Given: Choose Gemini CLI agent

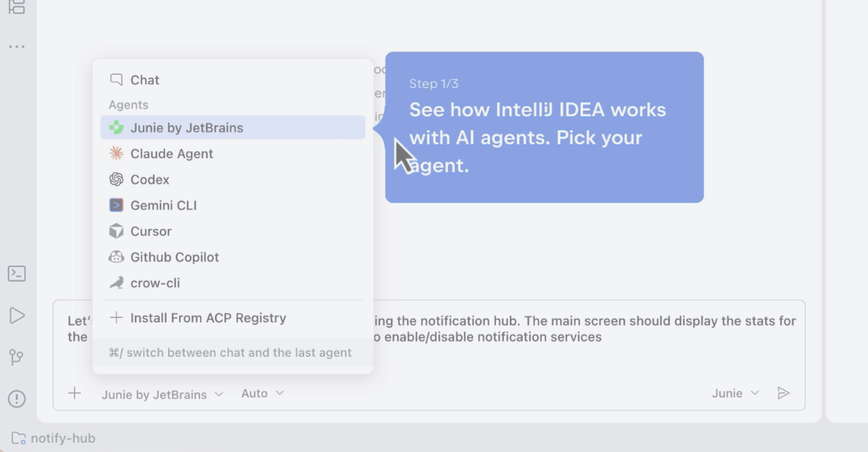Looking at the screenshot, I should pos(233,205).
